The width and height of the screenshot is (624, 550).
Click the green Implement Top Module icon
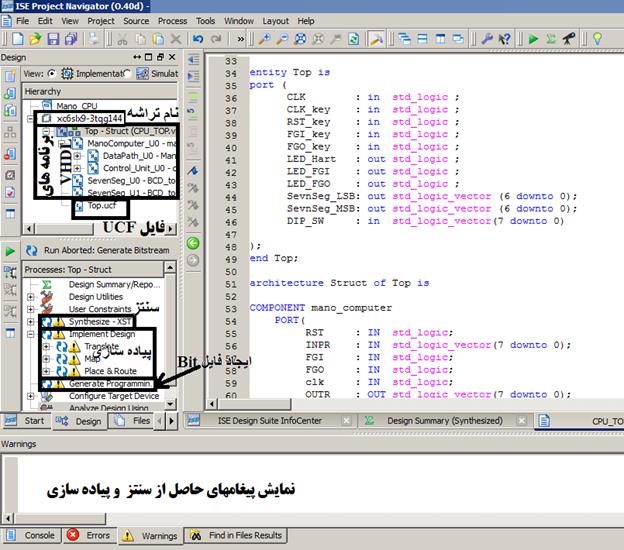tap(533, 39)
